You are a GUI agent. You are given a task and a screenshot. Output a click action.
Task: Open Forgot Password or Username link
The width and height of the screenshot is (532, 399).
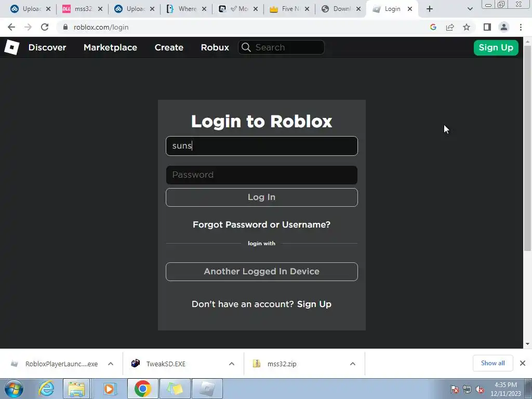(262, 224)
